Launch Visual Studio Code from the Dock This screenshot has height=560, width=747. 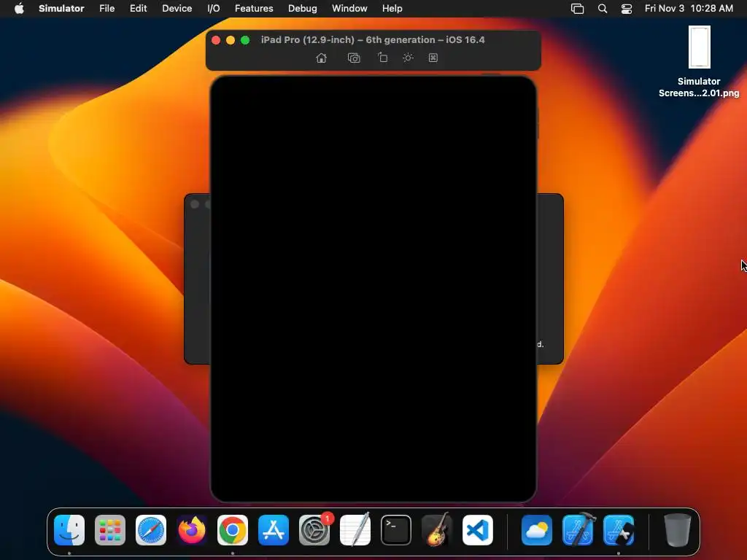478,530
